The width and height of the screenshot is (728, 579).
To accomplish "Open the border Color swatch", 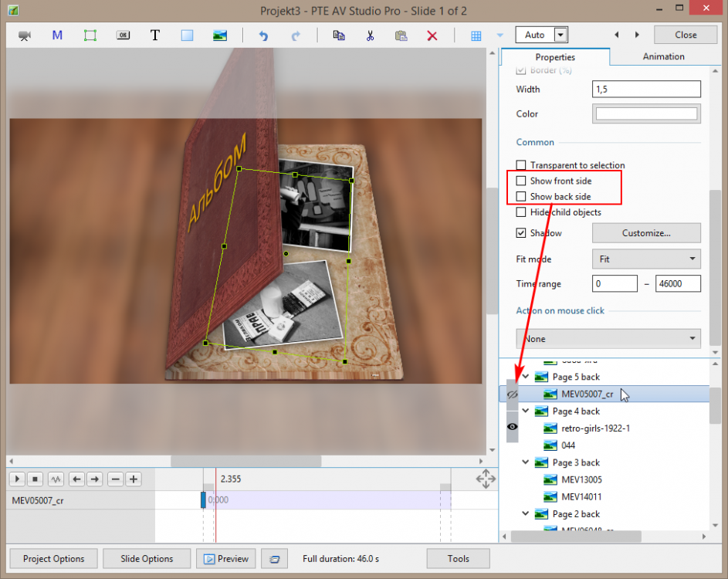I will point(646,113).
